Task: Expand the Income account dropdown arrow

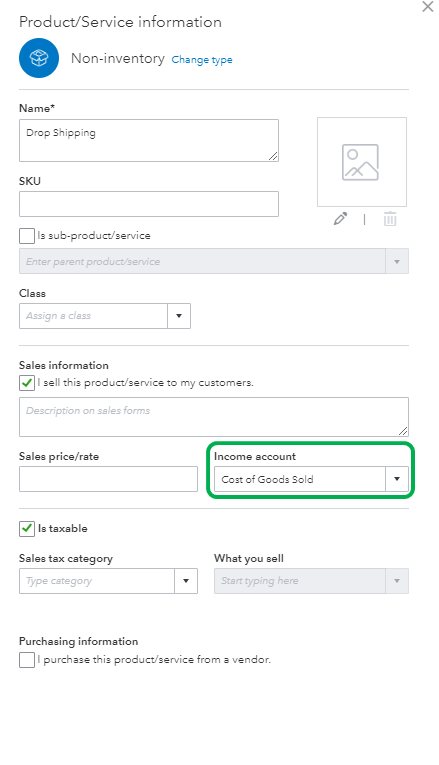Action: (397, 479)
